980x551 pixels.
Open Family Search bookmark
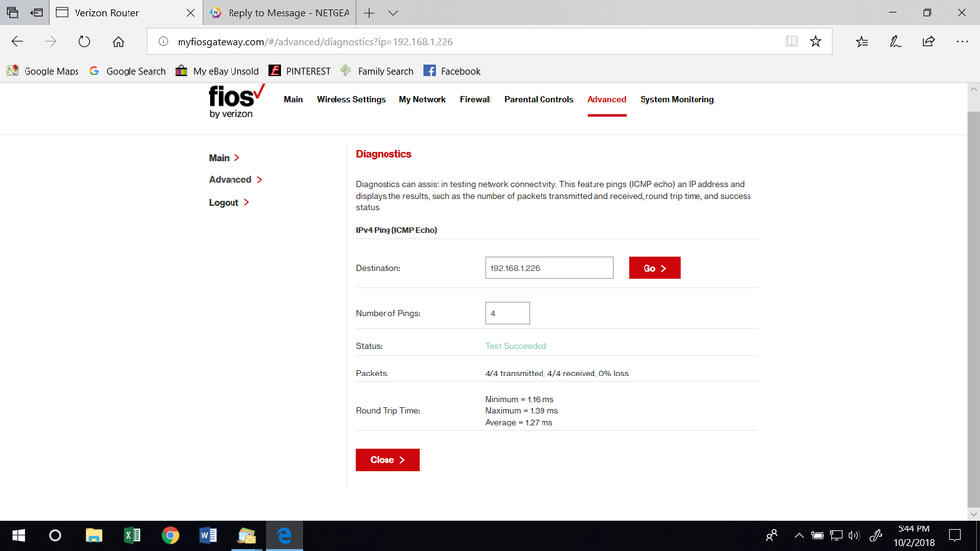click(377, 71)
